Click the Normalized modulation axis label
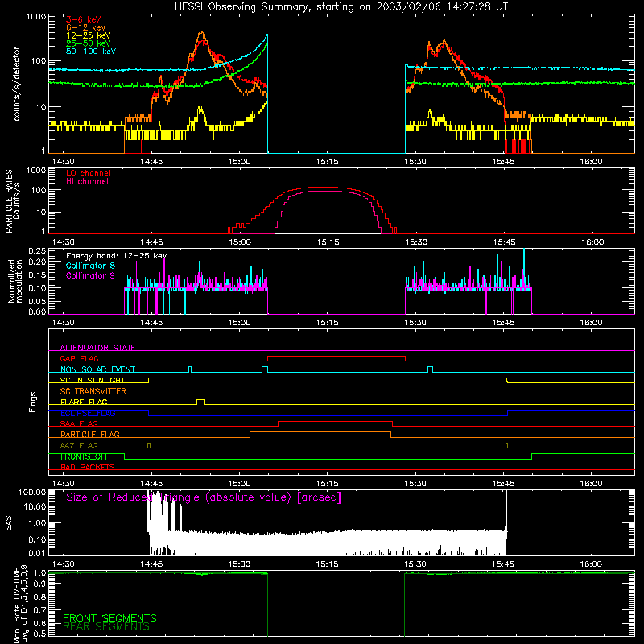Viewport: 644px width, 644px height. [15, 281]
